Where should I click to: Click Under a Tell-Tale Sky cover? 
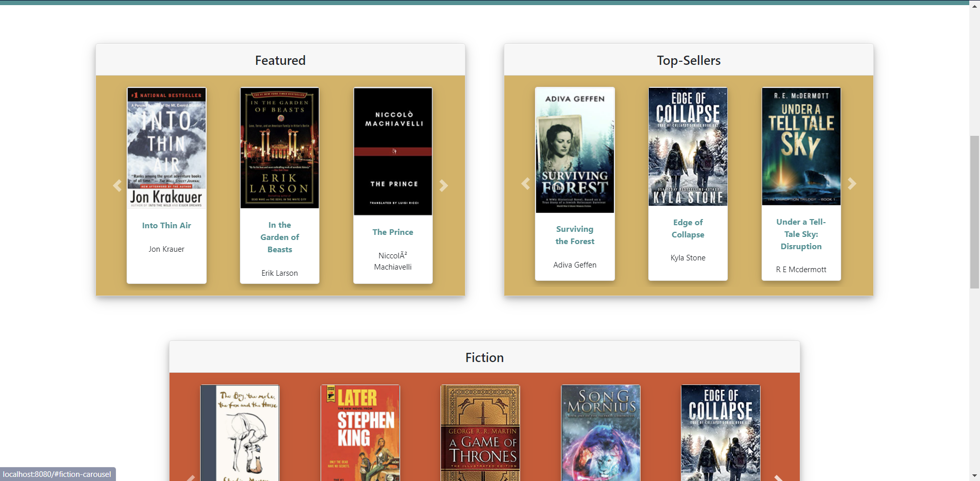(801, 147)
